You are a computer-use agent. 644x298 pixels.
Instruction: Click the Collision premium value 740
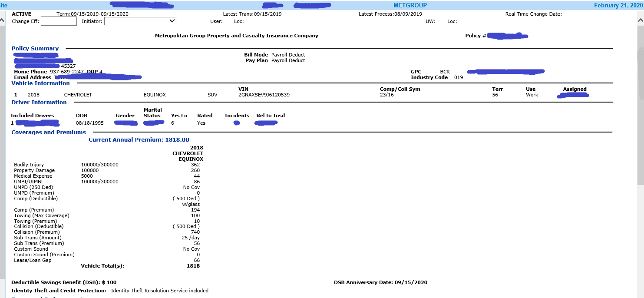tap(195, 232)
